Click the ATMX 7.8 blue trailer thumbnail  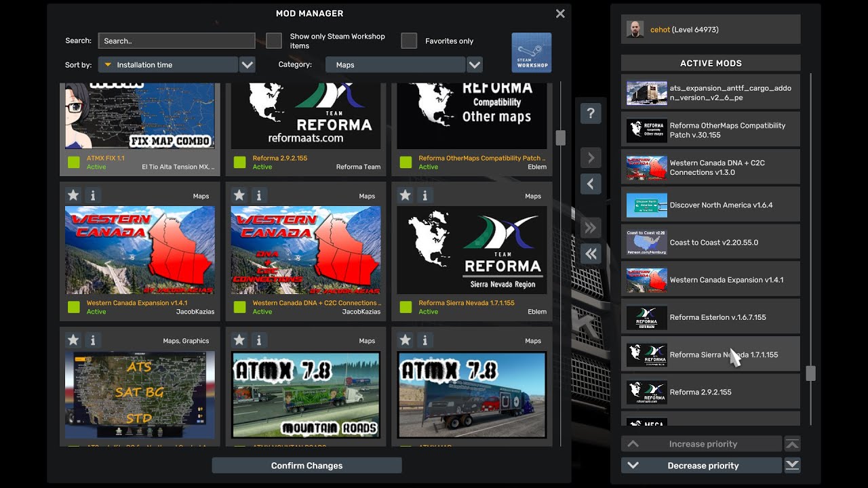point(471,395)
